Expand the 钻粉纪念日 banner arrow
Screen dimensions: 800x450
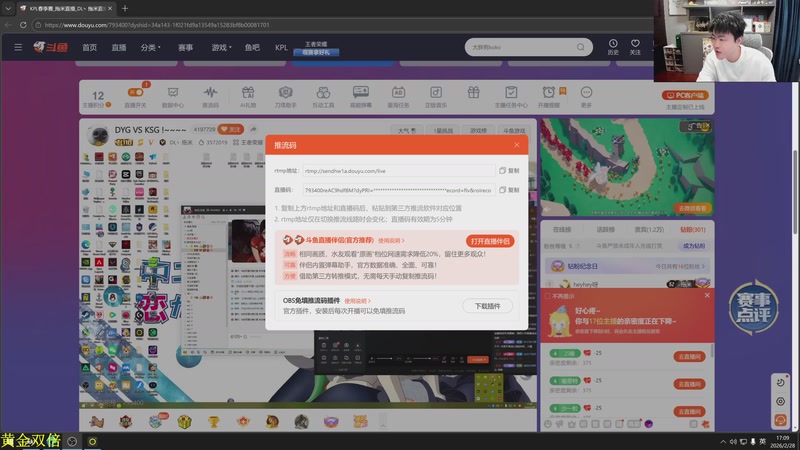[x=703, y=266]
